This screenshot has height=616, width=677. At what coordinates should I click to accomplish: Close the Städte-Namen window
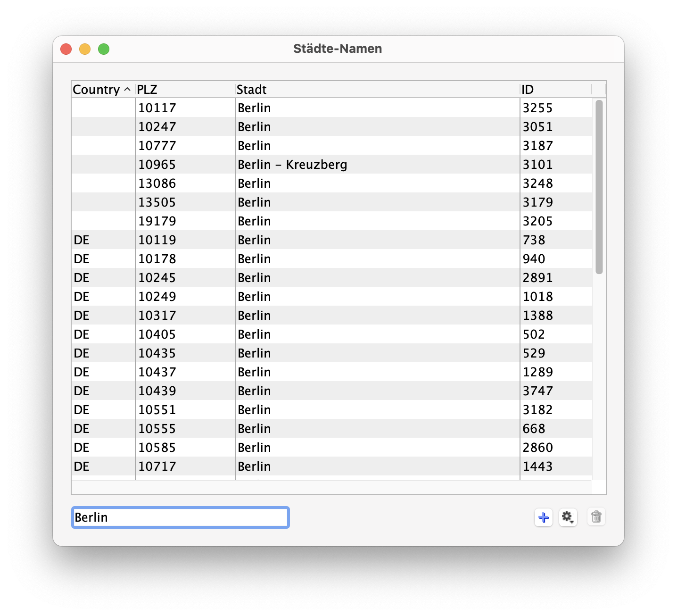pos(66,49)
